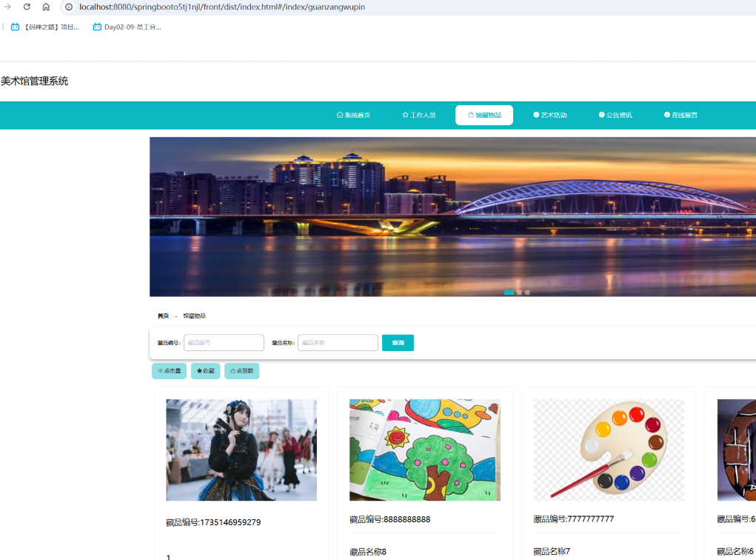This screenshot has height=560, width=756.
Task: Select the 艺术活动 navigation tab
Action: (549, 116)
